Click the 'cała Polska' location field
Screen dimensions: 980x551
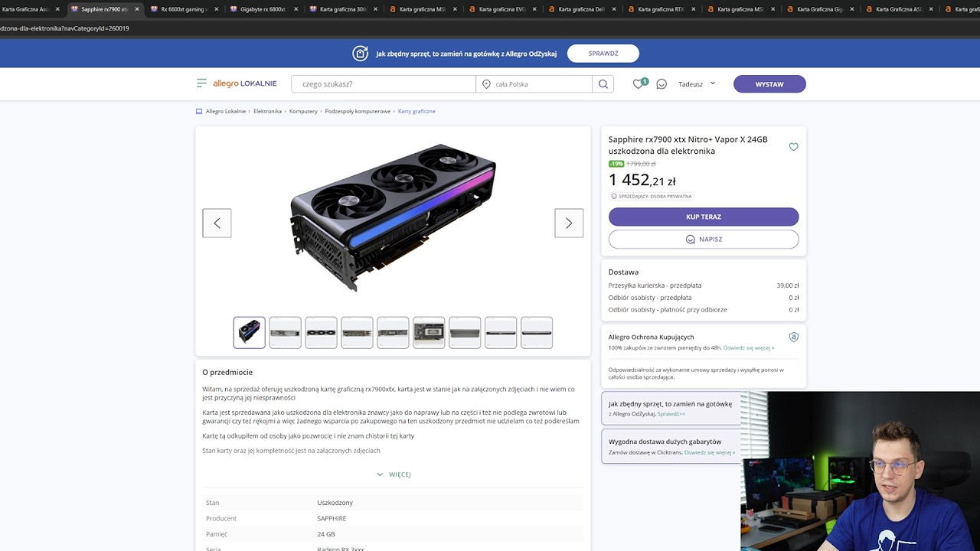[534, 84]
